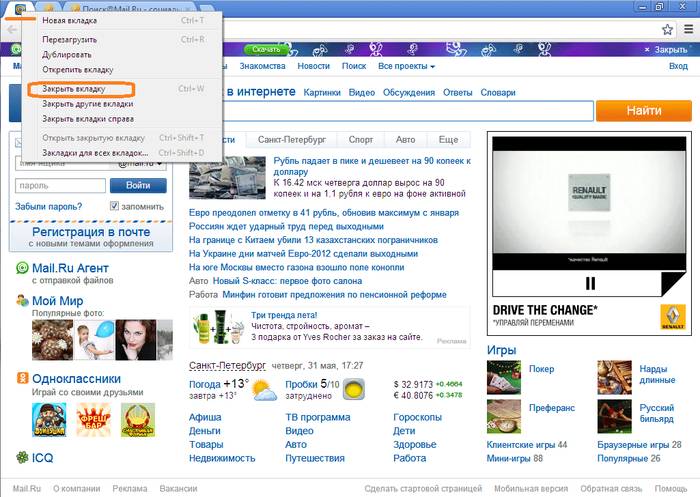Open Сделать стартовой страницей footer link

[423, 488]
